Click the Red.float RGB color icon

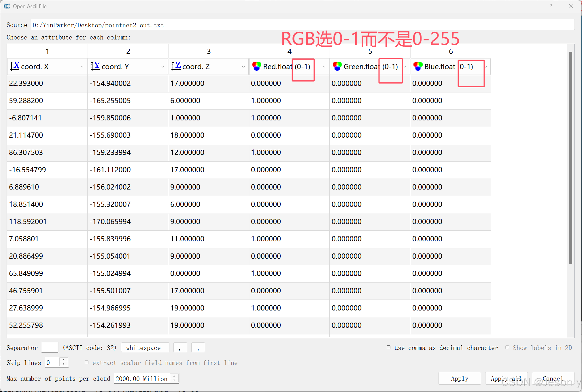[256, 66]
